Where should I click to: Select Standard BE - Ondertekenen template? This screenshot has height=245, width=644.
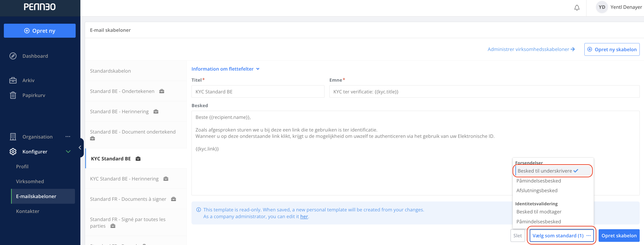click(x=136, y=91)
